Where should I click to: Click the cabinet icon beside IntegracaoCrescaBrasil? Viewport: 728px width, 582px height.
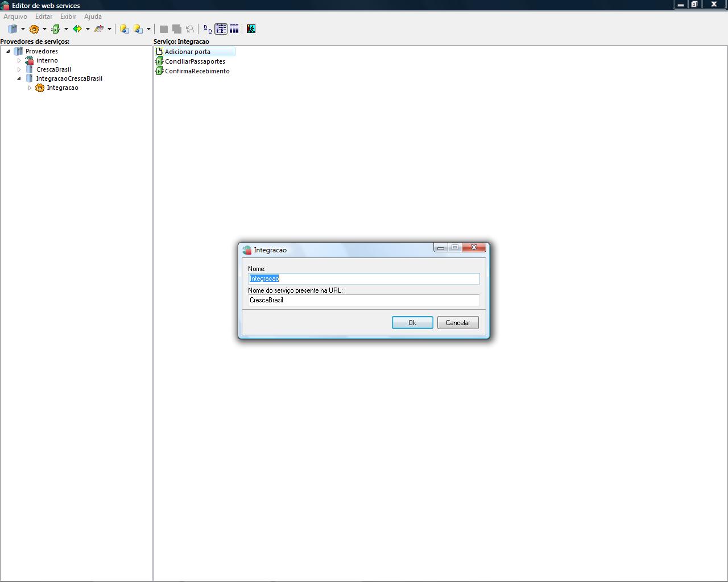pos(30,78)
